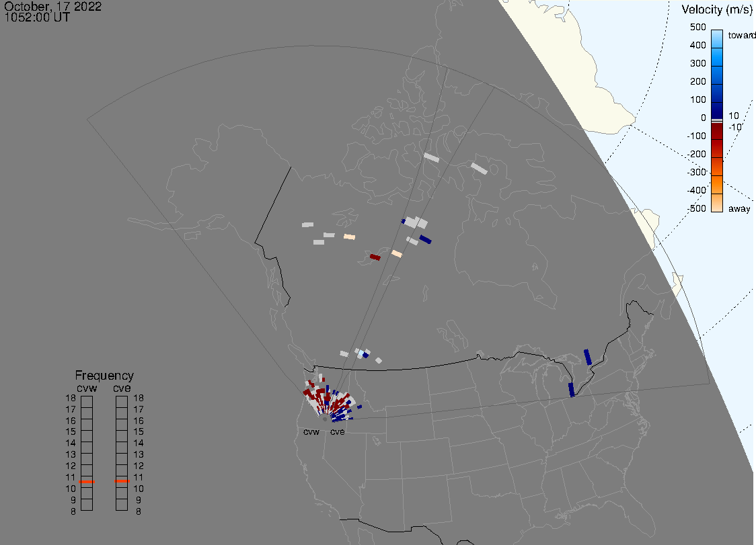Select the -500 tick on velocity scale
This screenshot has width=756, height=545.
point(696,208)
